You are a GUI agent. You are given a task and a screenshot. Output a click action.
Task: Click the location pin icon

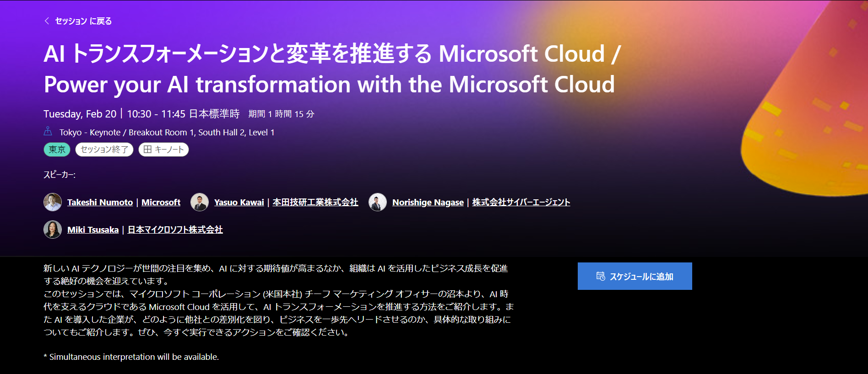point(49,132)
